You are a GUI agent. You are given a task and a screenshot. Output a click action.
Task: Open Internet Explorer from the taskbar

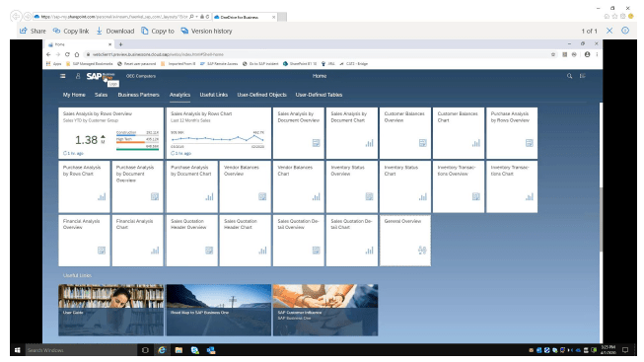point(162,350)
